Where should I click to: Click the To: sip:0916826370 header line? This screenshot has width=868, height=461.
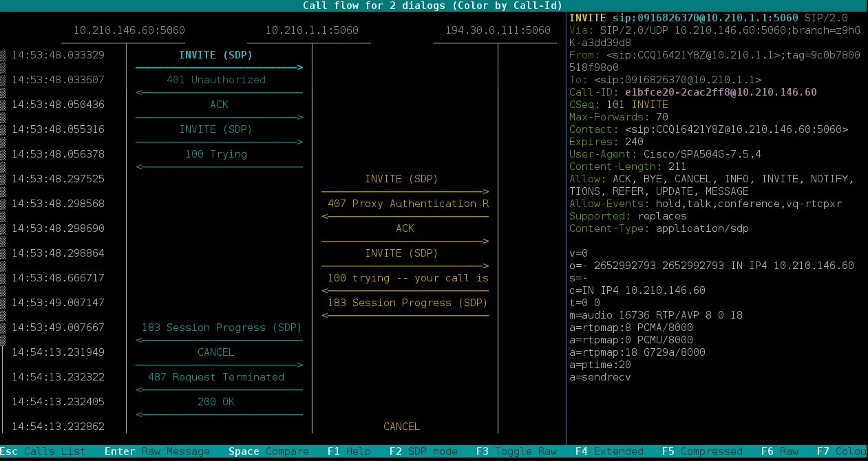665,80
